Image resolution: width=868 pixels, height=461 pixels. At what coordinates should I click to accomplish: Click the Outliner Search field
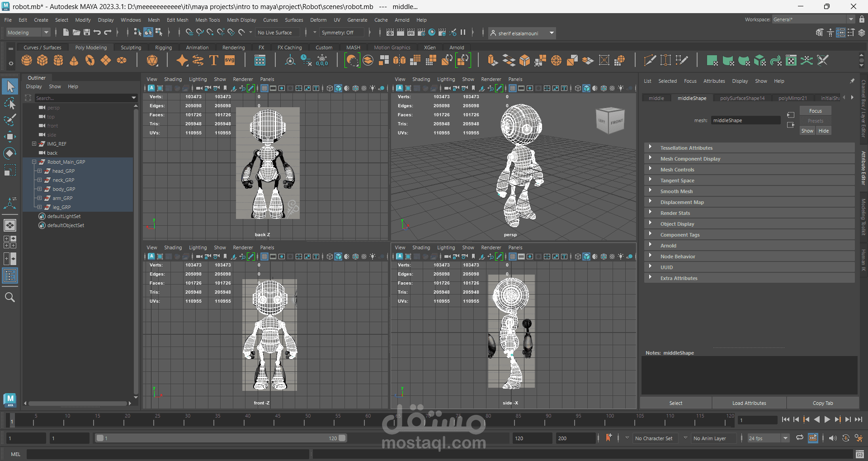[x=86, y=98]
